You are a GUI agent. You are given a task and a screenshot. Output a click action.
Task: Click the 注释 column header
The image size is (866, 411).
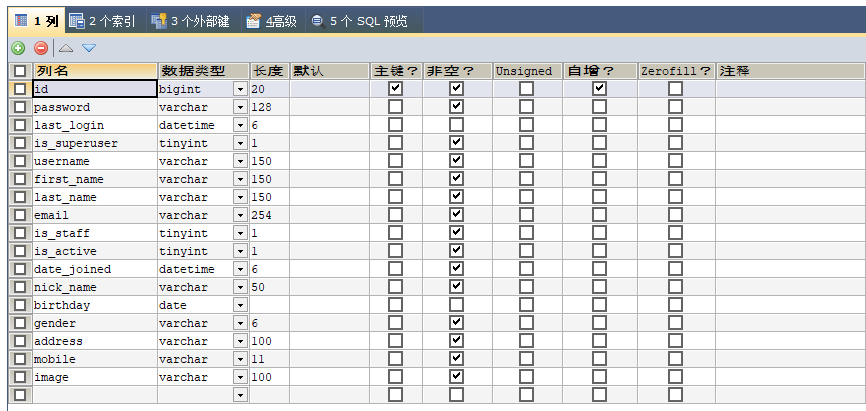(791, 71)
